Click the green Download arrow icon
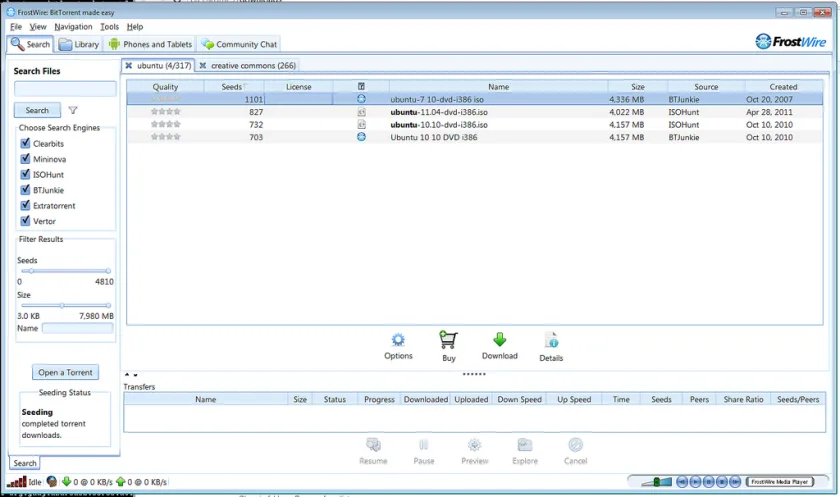This screenshot has width=840, height=497. (499, 340)
